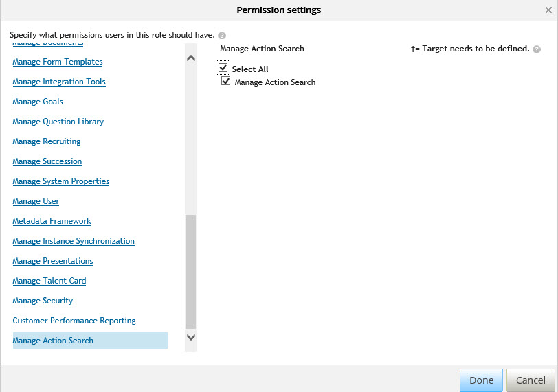Select Manage Recruiting permissions
Screen dimensions: 558x392
(47, 141)
